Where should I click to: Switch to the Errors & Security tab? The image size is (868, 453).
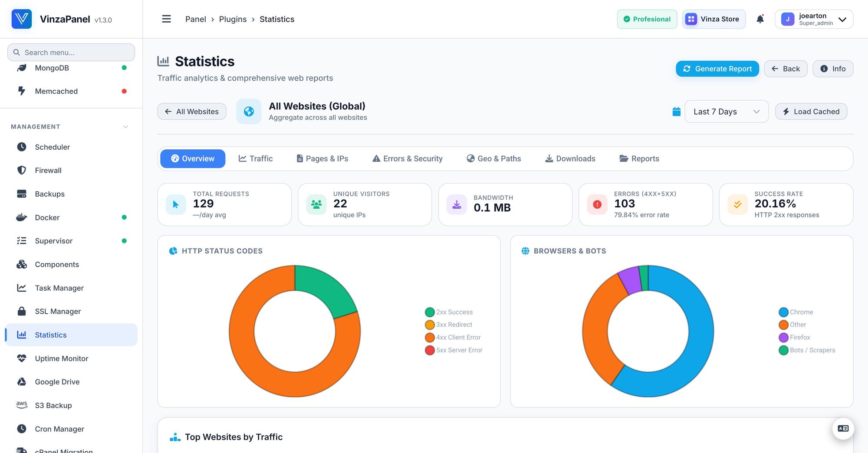pyautogui.click(x=408, y=158)
